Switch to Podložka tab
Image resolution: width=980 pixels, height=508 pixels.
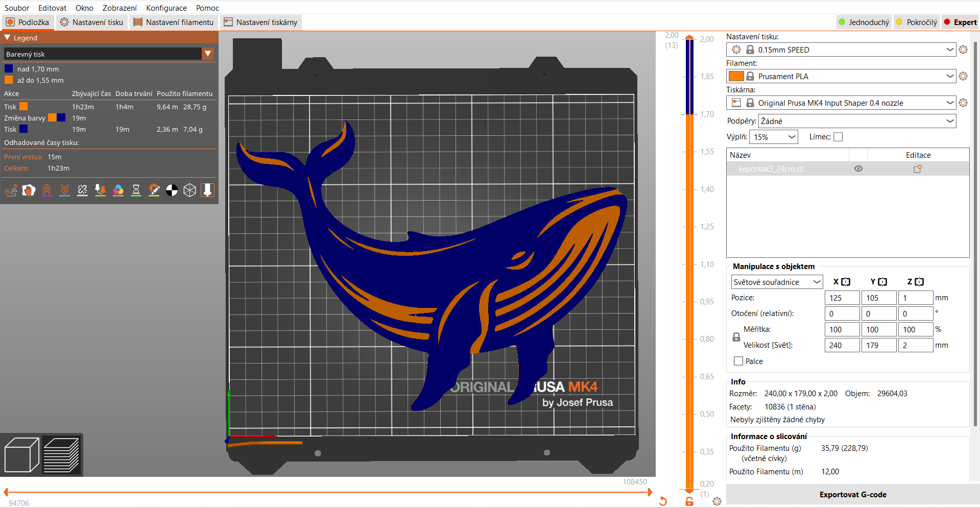28,22
